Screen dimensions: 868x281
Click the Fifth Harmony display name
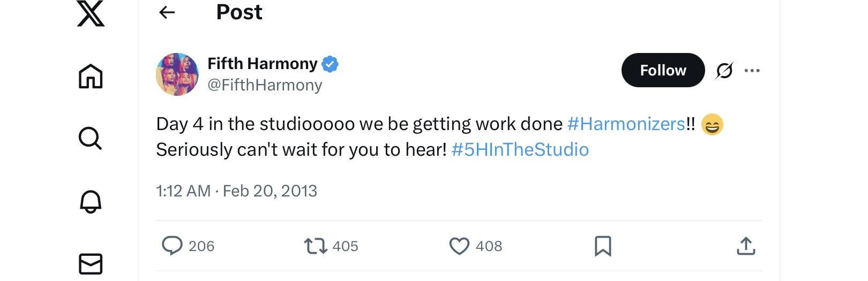(263, 64)
